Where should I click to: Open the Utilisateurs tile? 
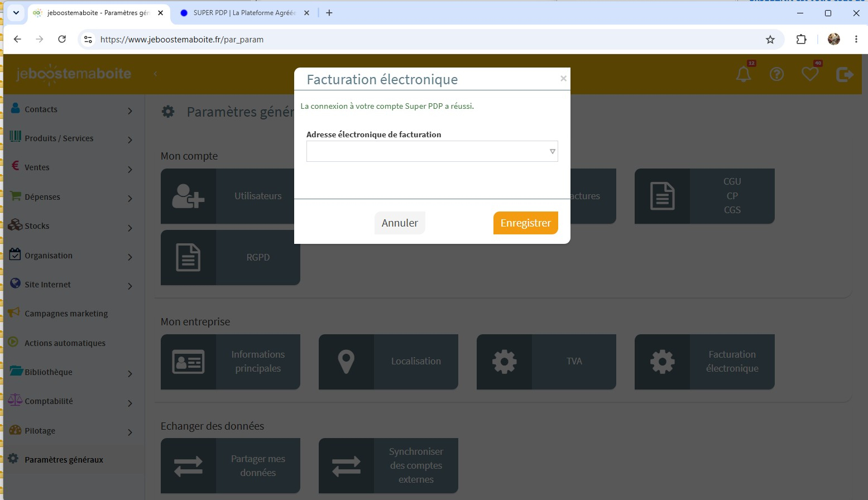(231, 196)
